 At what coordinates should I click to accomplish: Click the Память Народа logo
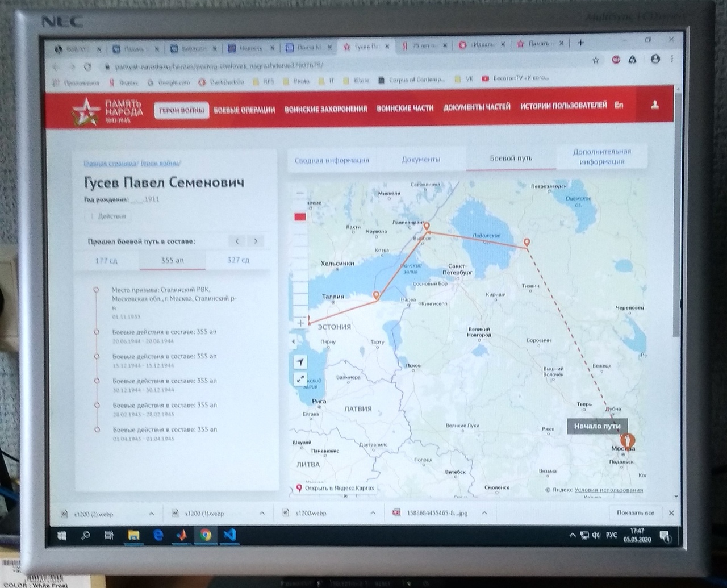click(x=108, y=111)
